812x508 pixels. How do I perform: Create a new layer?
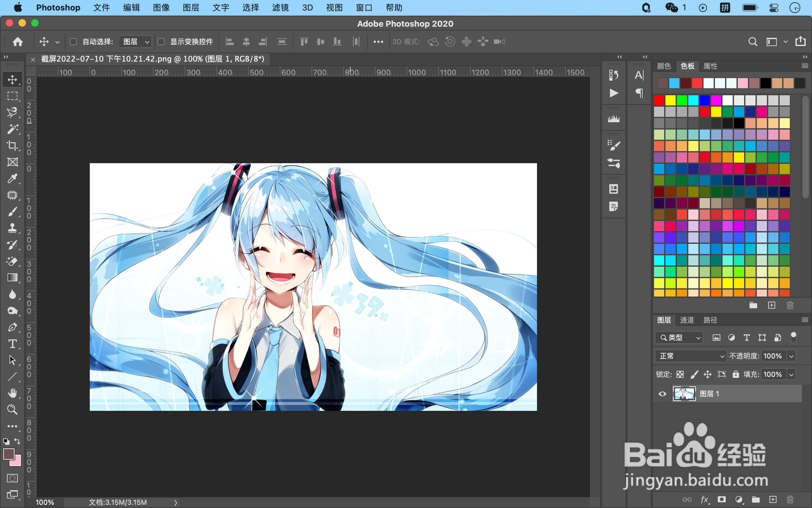[773, 500]
